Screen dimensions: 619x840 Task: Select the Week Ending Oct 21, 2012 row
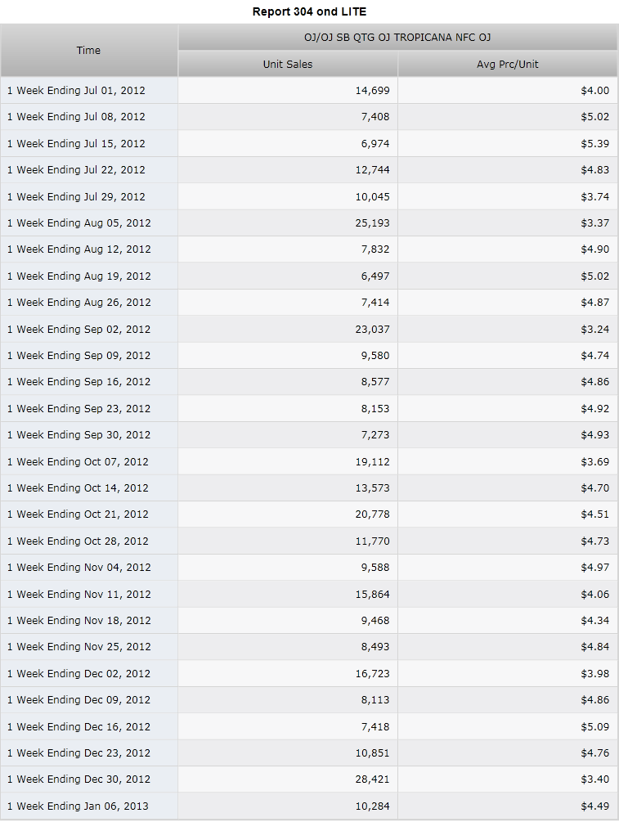tap(309, 514)
